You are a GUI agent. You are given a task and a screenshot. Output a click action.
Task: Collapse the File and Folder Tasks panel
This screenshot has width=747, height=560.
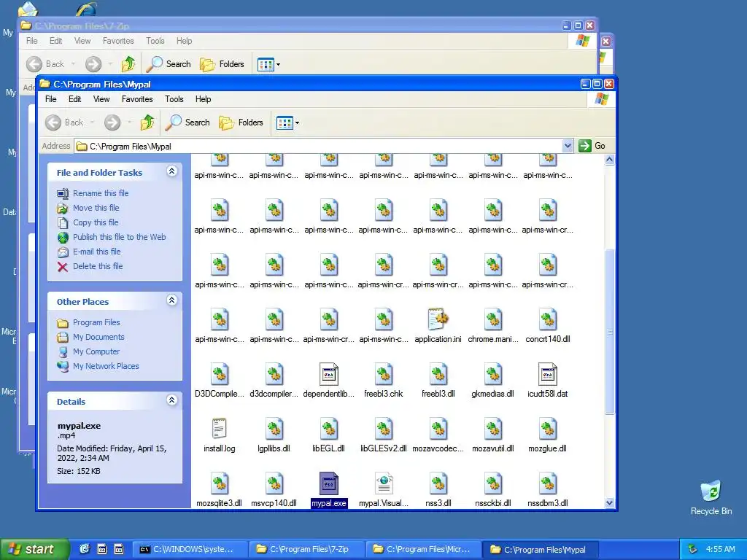click(x=172, y=171)
